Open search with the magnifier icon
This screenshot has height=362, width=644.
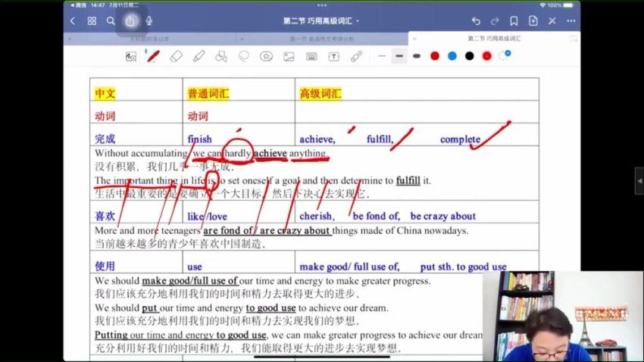click(111, 21)
